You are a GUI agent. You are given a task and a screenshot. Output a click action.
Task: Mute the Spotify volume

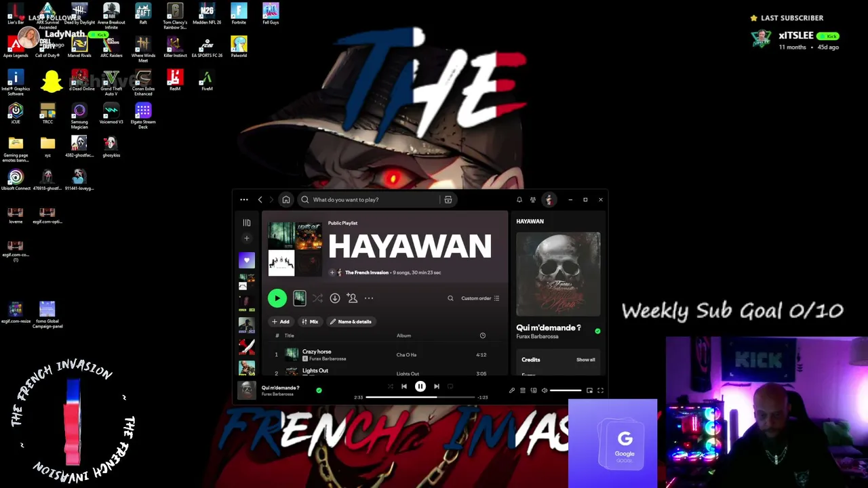(x=544, y=390)
